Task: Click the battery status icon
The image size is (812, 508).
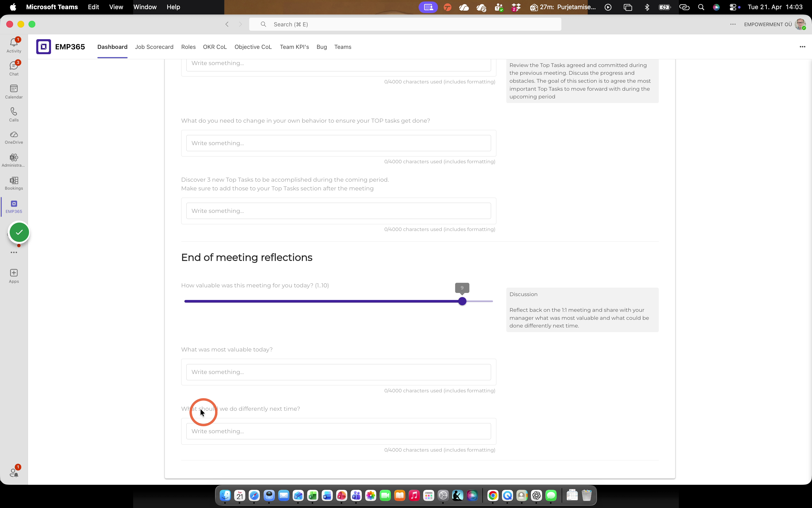Action: point(665,7)
